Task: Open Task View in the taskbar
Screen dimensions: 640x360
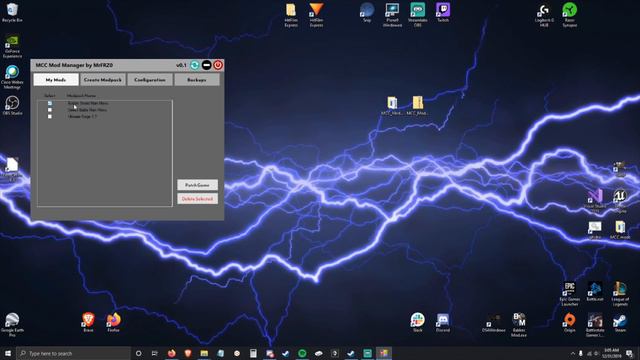Action: click(x=155, y=353)
